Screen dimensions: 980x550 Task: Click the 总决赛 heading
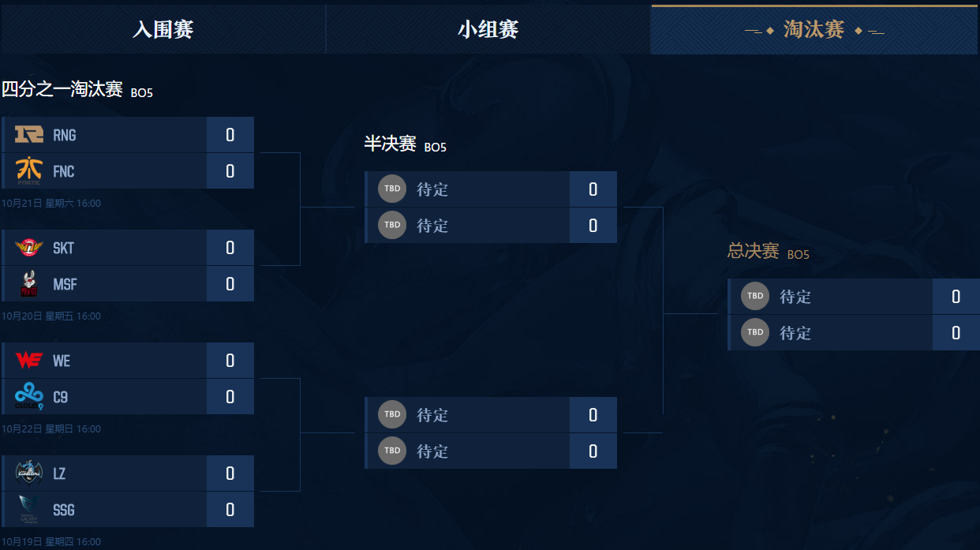click(753, 251)
